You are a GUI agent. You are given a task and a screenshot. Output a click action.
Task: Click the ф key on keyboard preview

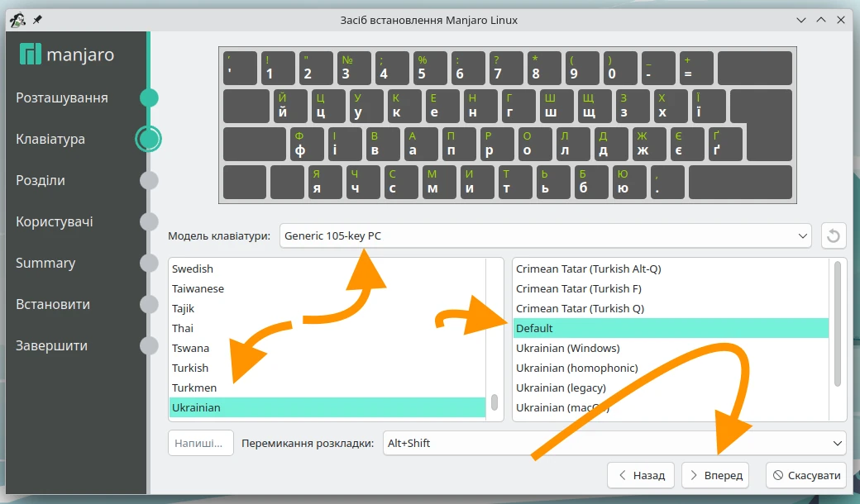(x=307, y=144)
